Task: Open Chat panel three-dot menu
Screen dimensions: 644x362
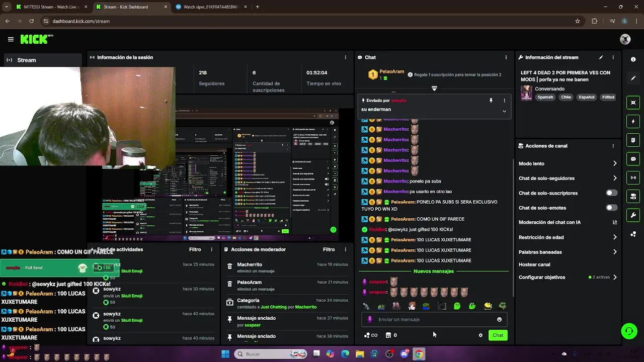Action: point(506,57)
